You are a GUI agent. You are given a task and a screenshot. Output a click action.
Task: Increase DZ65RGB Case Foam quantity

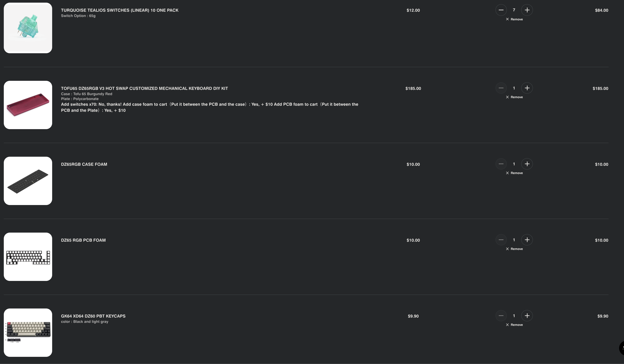pos(527,164)
